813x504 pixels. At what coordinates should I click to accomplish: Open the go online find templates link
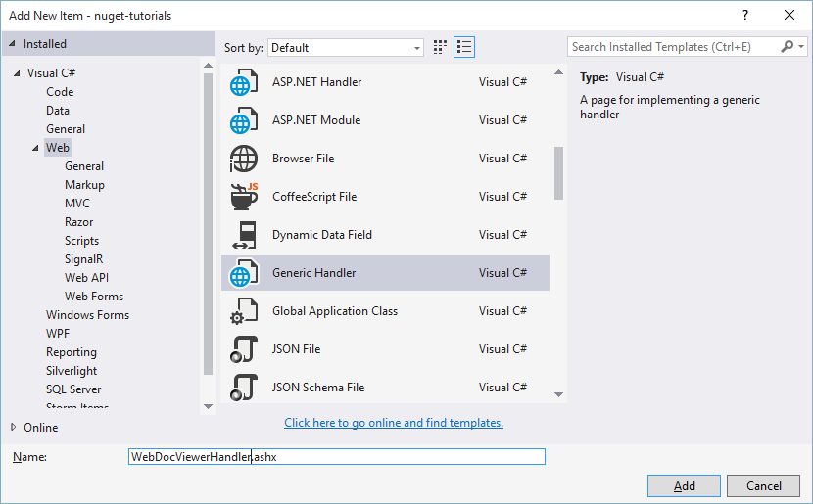(x=394, y=423)
